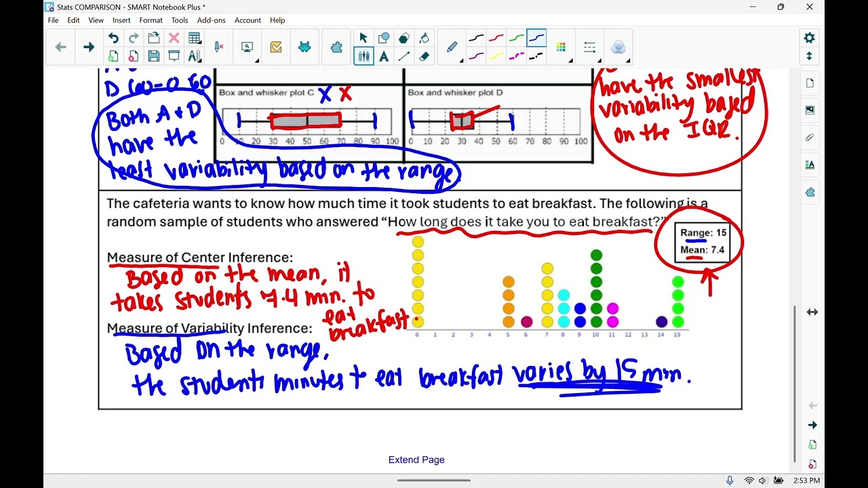Go to the next page with forward arrow

point(89,47)
